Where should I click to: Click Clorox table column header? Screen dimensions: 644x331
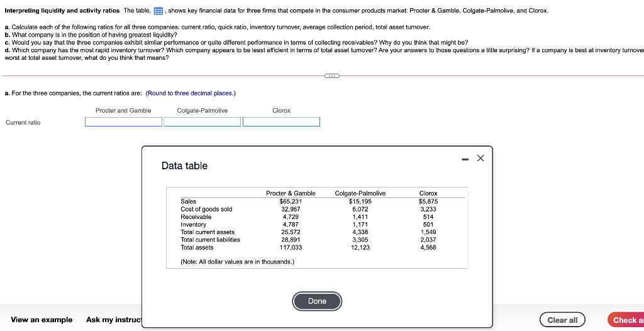pos(428,193)
